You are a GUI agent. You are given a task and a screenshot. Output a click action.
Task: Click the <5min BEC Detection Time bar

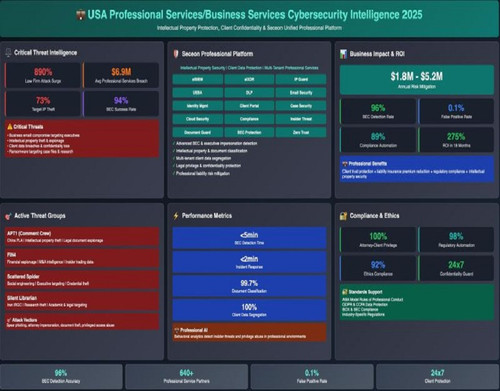(249, 238)
